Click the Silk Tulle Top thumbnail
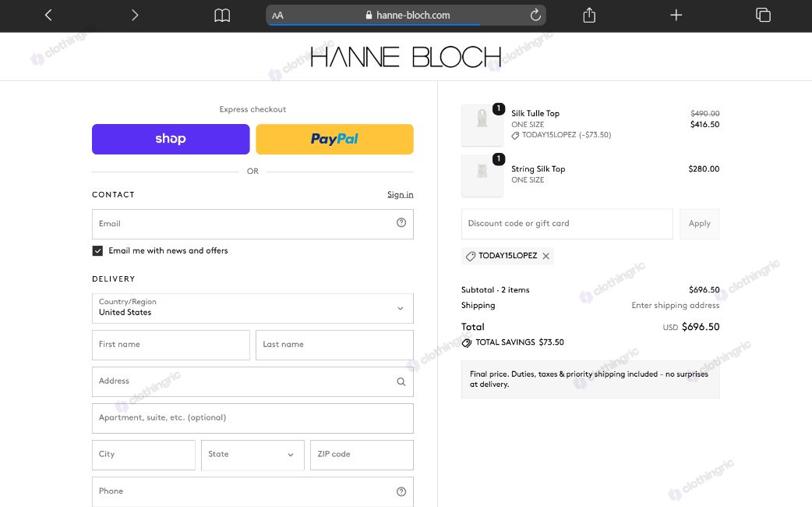The width and height of the screenshot is (812, 507). pos(482,125)
